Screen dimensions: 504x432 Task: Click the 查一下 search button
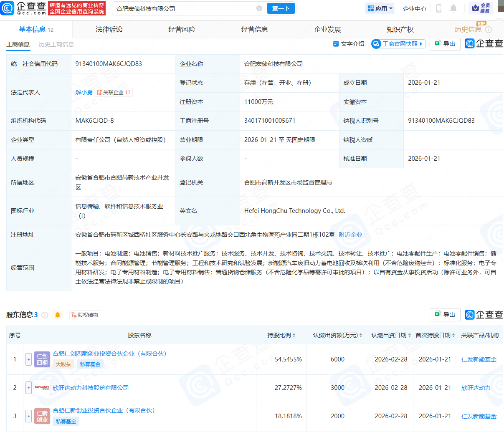coord(281,8)
